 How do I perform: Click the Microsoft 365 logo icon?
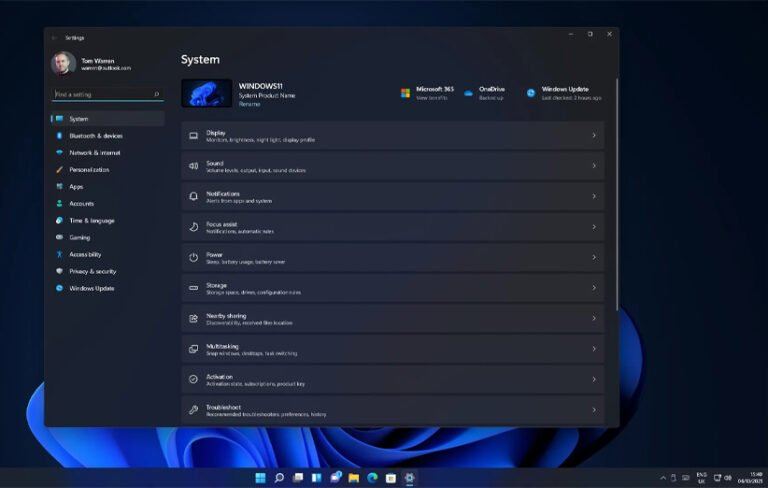(406, 93)
